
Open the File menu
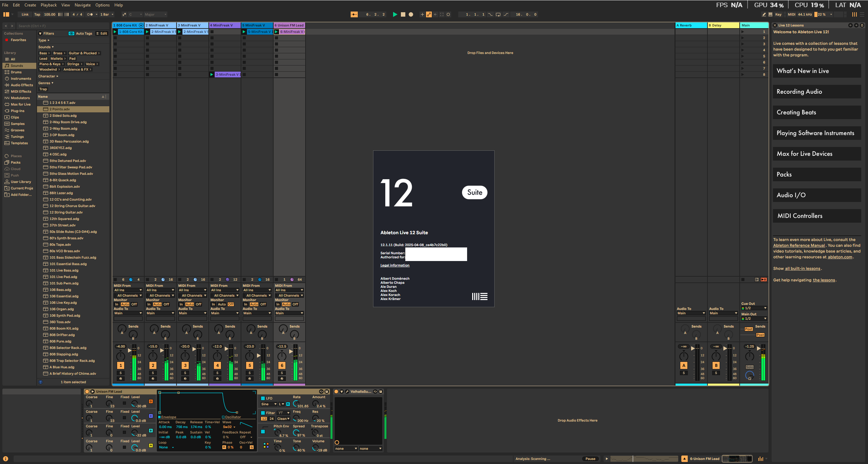tap(5, 5)
